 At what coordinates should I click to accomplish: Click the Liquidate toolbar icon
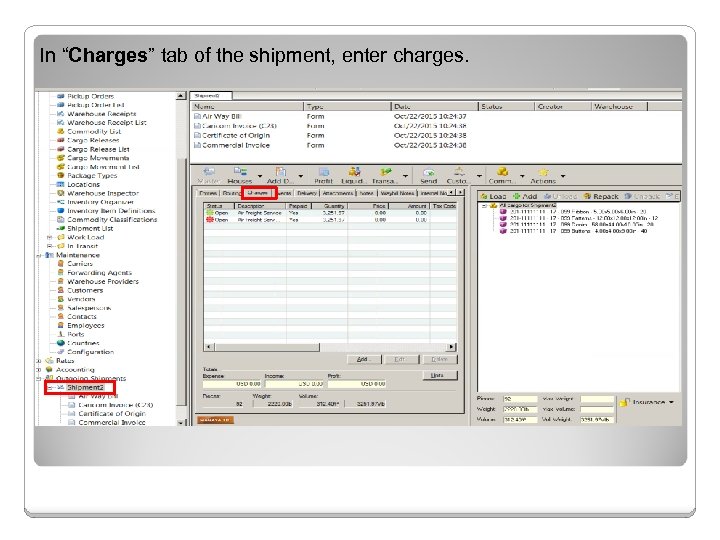(354, 172)
